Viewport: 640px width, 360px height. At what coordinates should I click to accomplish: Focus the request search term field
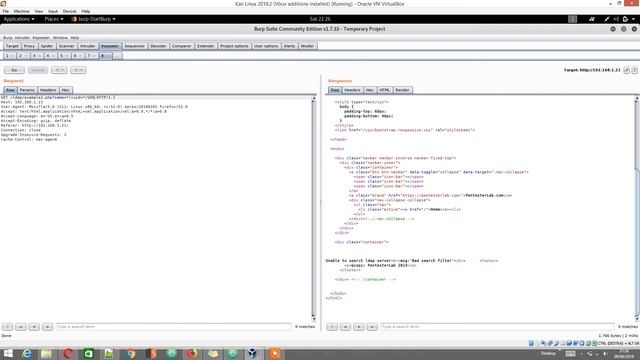coord(174,327)
